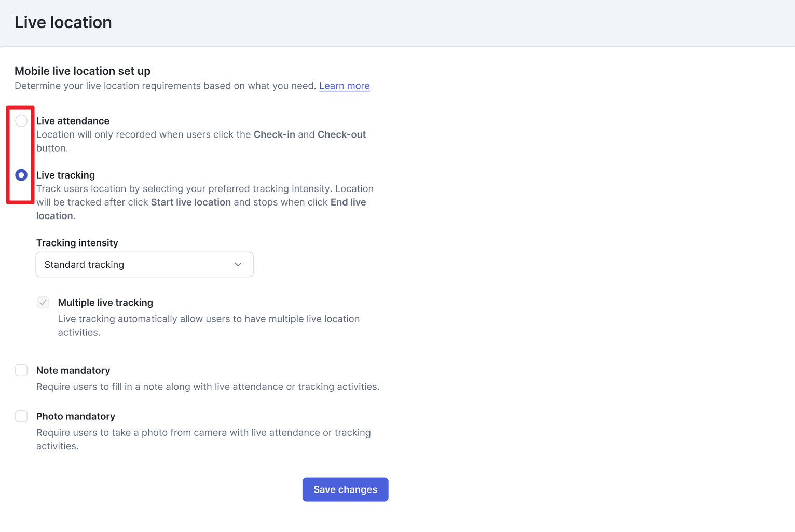The height and width of the screenshot is (532, 795).
Task: Select the Live attendance radio button
Action: tap(21, 121)
